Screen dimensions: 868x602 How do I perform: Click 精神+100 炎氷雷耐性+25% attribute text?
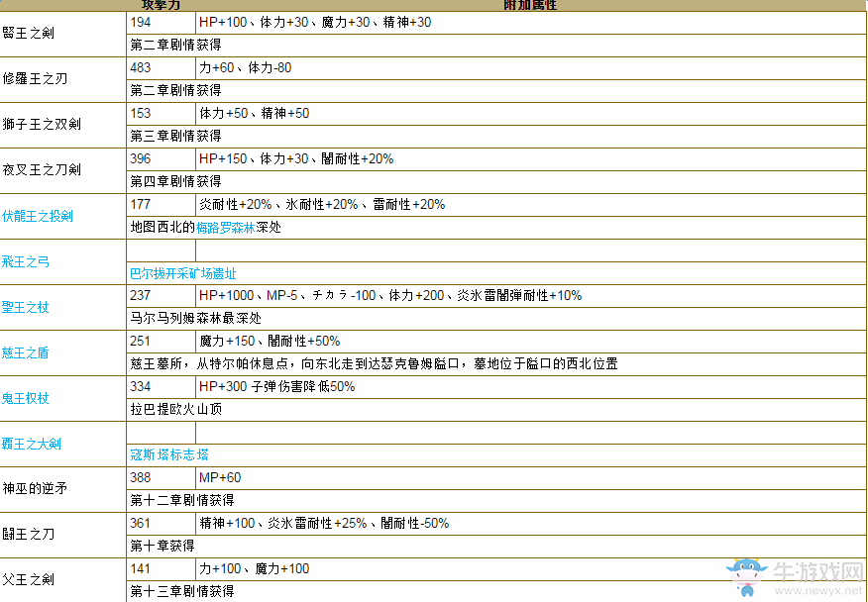(x=324, y=523)
